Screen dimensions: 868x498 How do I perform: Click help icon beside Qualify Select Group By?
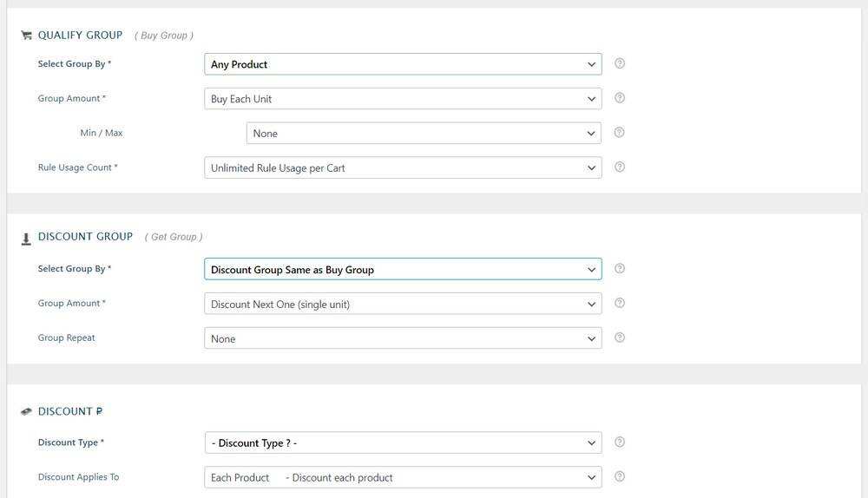pos(620,63)
